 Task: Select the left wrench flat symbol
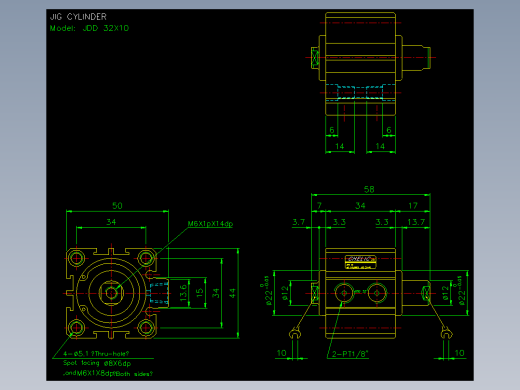click(294, 333)
